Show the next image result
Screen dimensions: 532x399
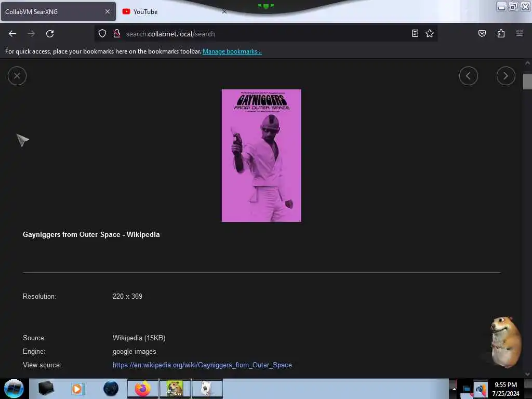click(506, 76)
